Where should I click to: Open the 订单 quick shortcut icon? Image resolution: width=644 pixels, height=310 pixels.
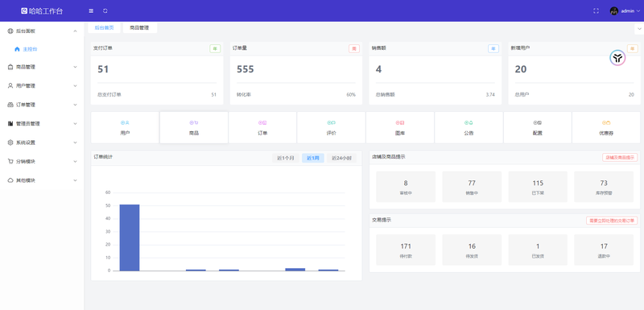point(262,122)
